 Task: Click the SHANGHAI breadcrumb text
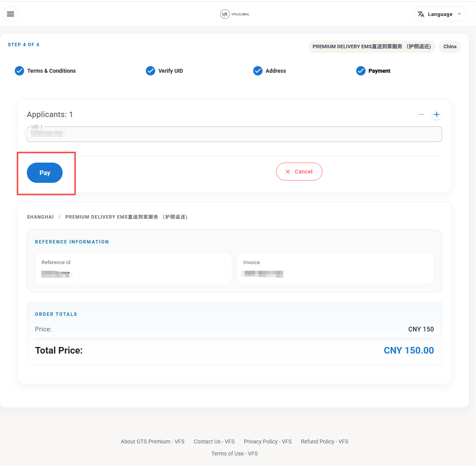point(40,217)
